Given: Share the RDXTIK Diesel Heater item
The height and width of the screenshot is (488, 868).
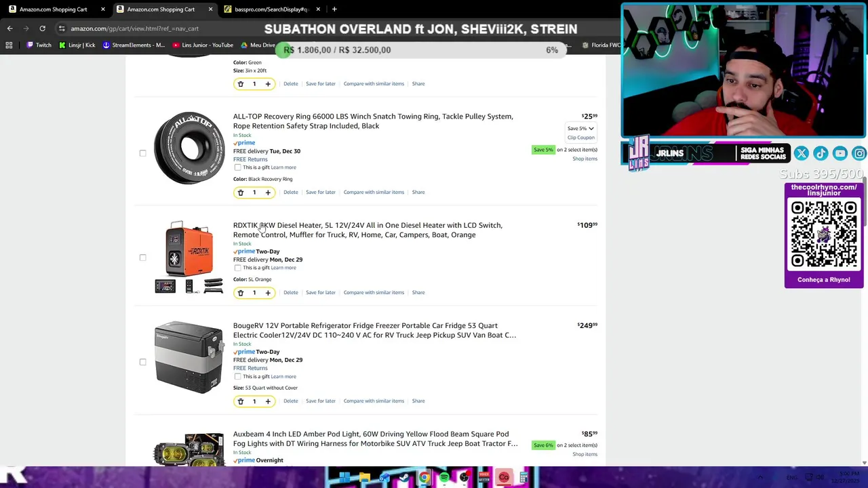Looking at the screenshot, I should [418, 293].
